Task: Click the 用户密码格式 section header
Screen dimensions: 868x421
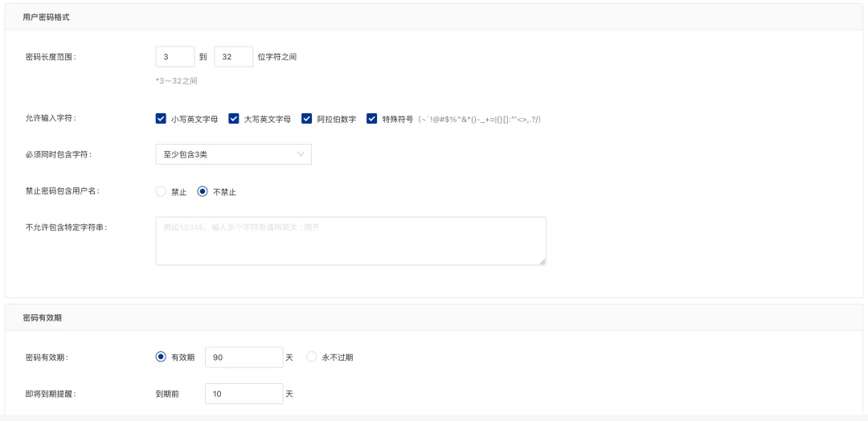Action: tap(46, 17)
